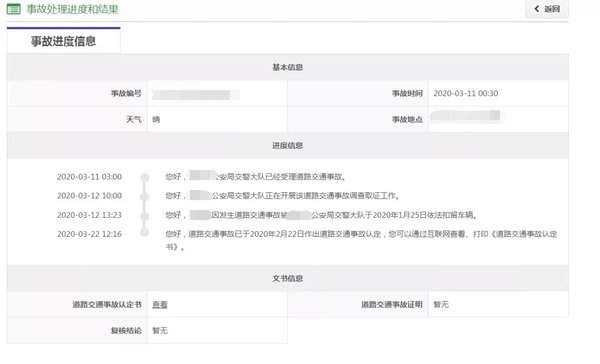The width and height of the screenshot is (600, 364).
Task: Click the date 2020-03-11 03:00
Action: click(89, 177)
